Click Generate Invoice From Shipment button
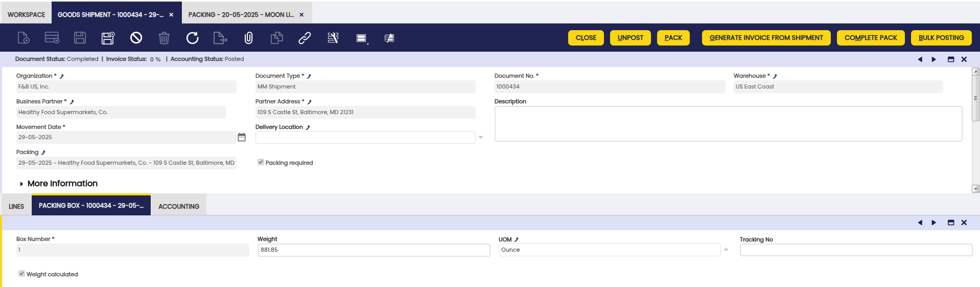 pyautogui.click(x=766, y=38)
